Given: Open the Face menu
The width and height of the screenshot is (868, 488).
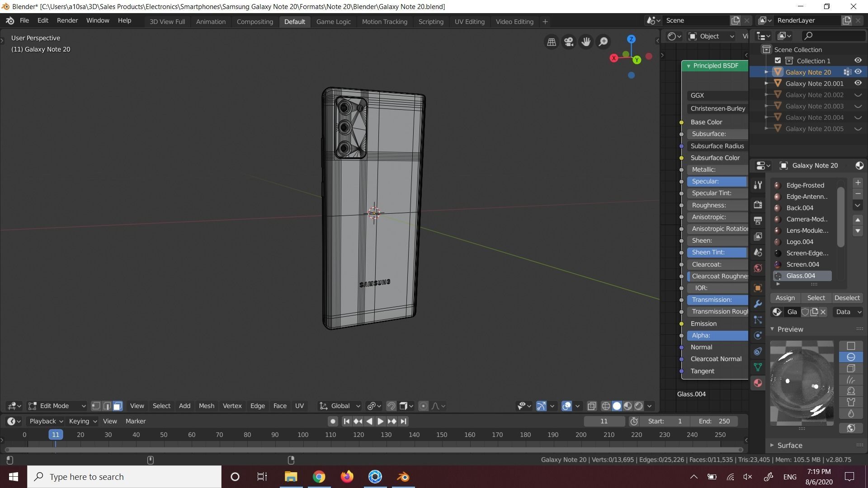Looking at the screenshot, I should coord(280,406).
